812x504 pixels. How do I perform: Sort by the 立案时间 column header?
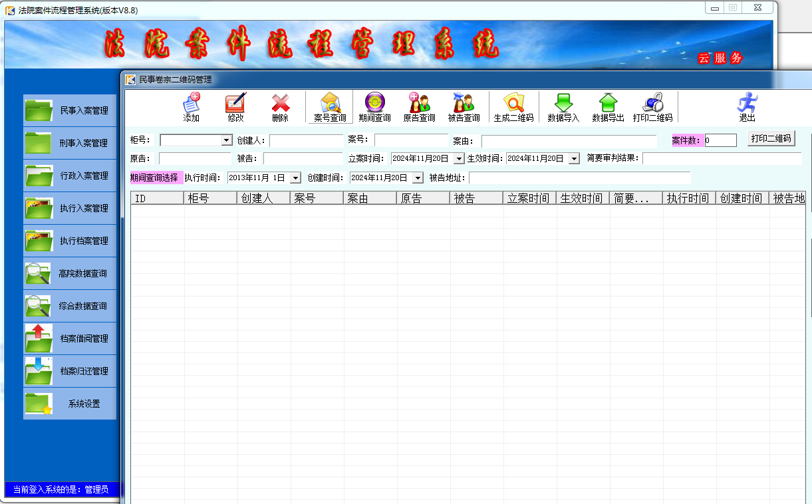(529, 198)
